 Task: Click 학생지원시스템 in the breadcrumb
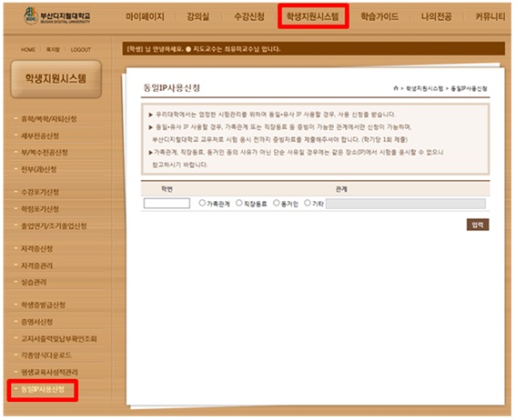coord(424,88)
